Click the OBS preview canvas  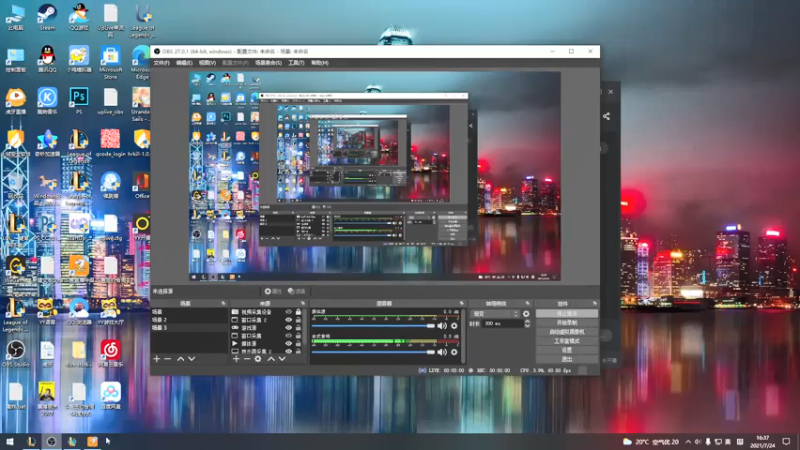(375, 176)
